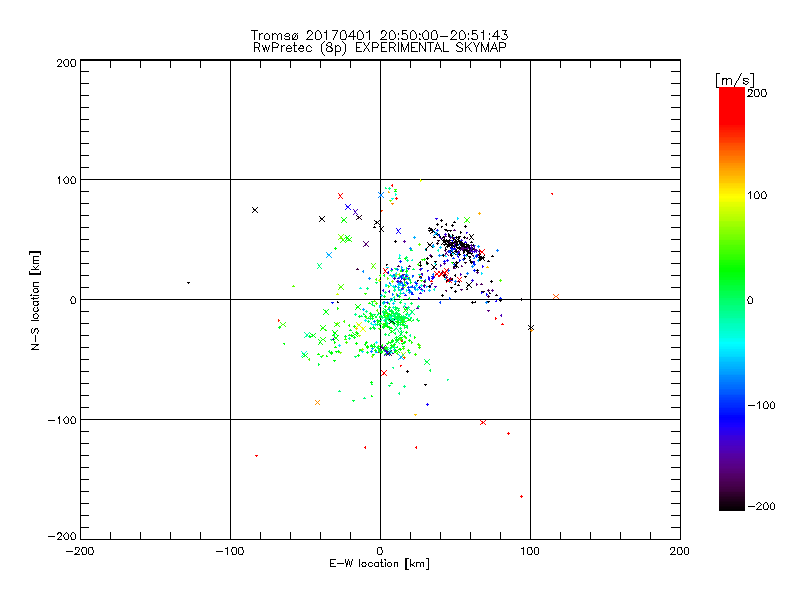Click the 'N-S location [km]' axis label

(x=35, y=300)
